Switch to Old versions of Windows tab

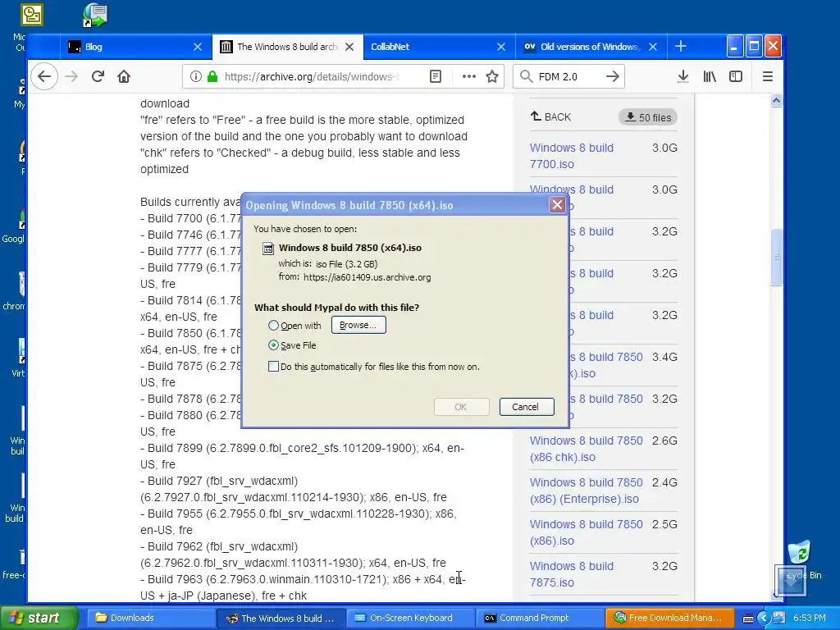[x=591, y=47]
